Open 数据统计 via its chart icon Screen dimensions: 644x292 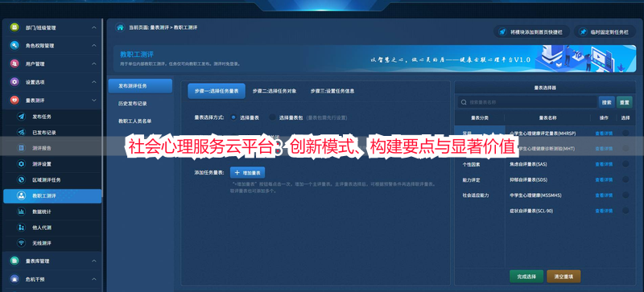pyautogui.click(x=21, y=212)
